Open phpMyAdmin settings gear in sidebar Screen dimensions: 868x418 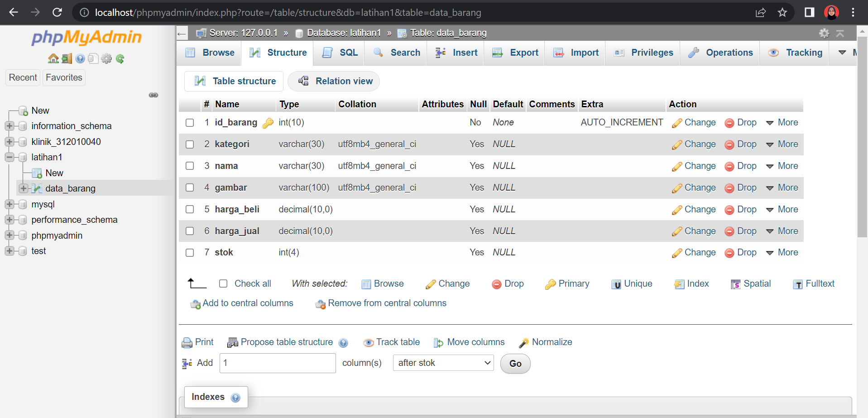(x=107, y=58)
